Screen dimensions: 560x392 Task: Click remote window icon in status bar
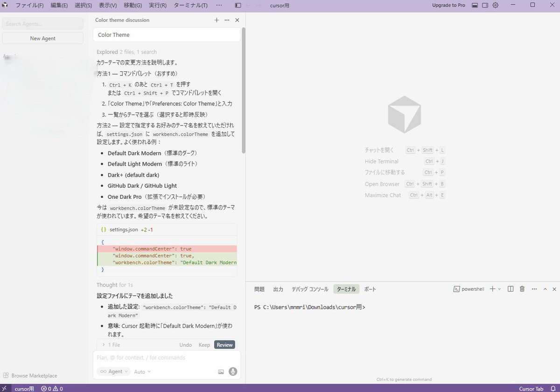pos(5,388)
